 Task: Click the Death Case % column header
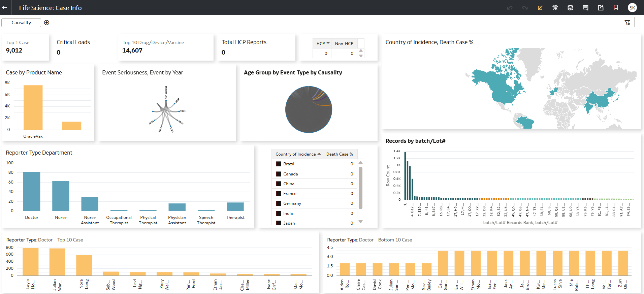pos(340,154)
